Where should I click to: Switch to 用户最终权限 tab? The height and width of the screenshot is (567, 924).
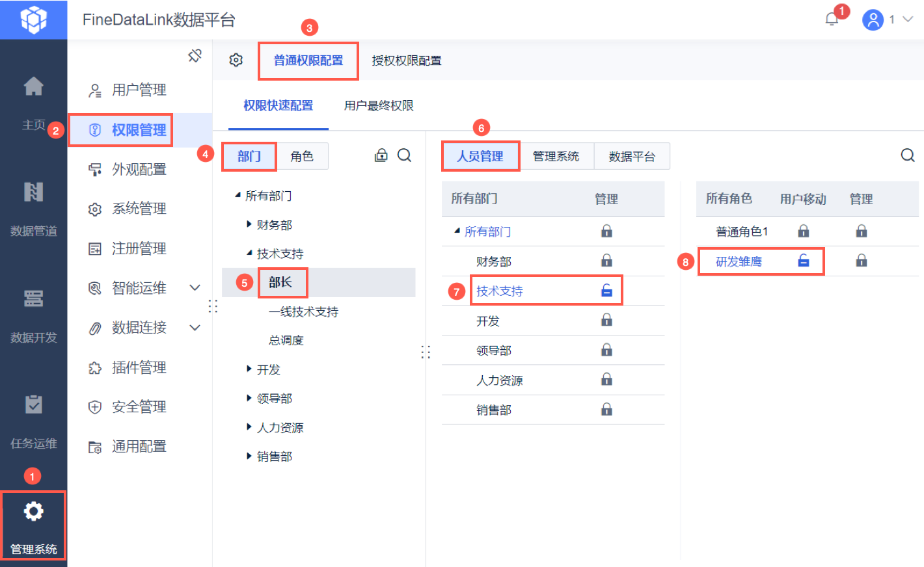click(x=379, y=105)
